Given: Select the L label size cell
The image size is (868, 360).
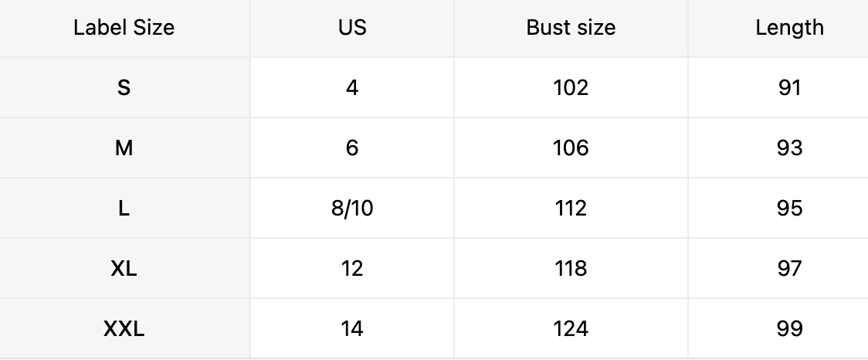Looking at the screenshot, I should tap(124, 209).
